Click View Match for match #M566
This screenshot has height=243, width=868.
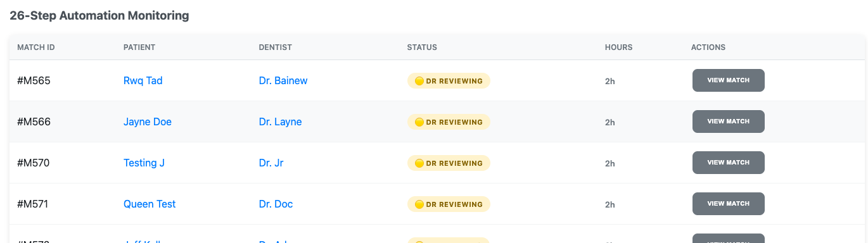click(x=728, y=121)
